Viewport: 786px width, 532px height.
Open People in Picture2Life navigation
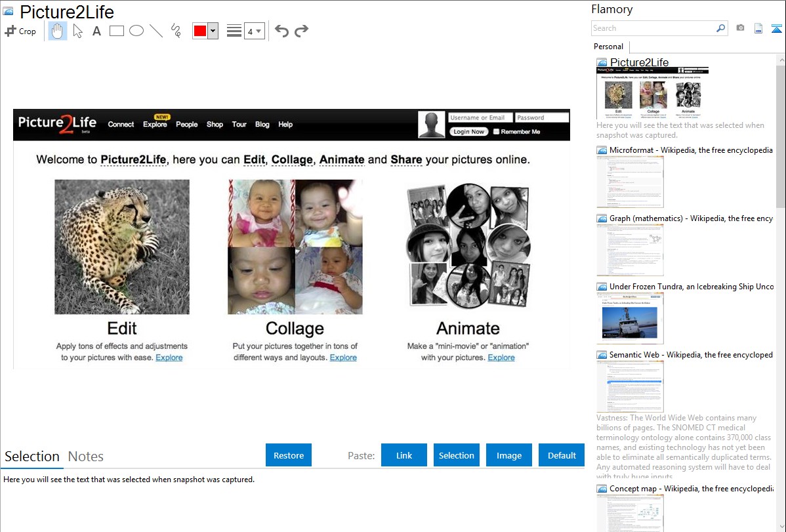coord(187,125)
